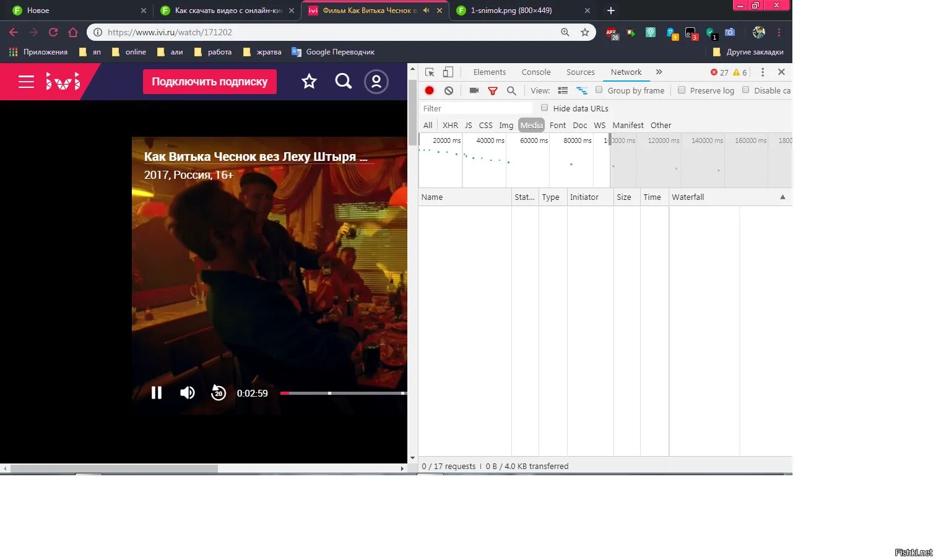Toggle network overview waterfall icon
Viewport: 936px width, 560px height.
click(582, 90)
